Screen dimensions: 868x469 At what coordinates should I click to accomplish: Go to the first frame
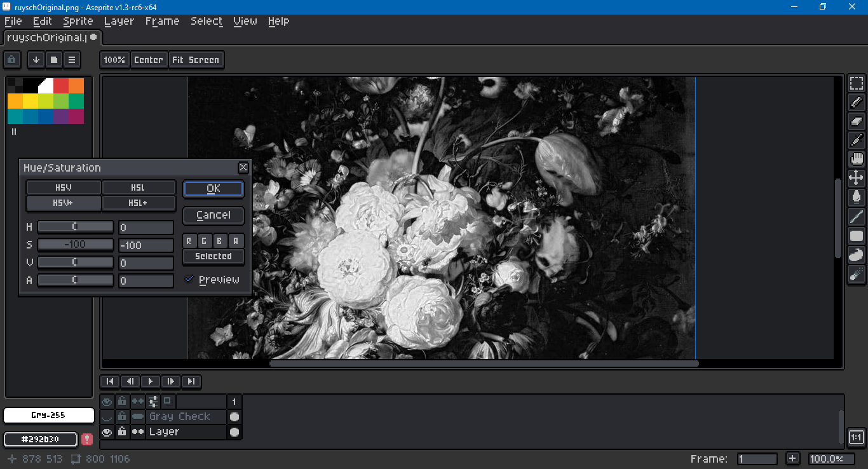tap(110, 381)
